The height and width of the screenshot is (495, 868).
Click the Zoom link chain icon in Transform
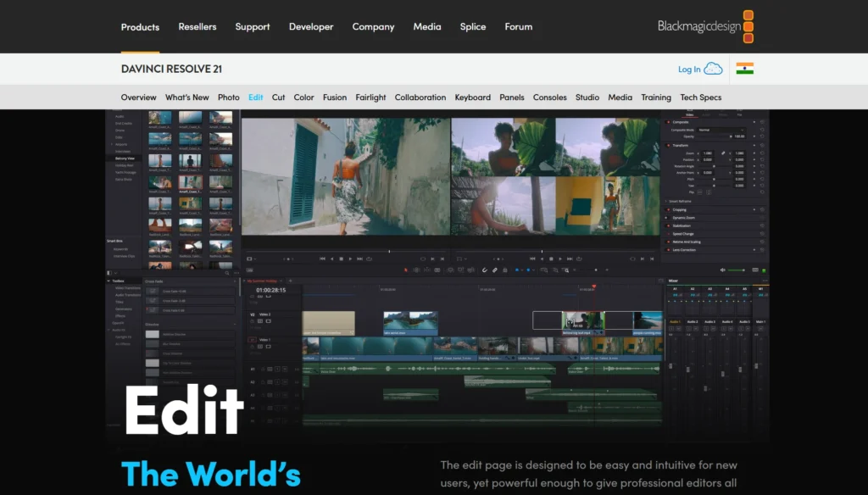[723, 153]
